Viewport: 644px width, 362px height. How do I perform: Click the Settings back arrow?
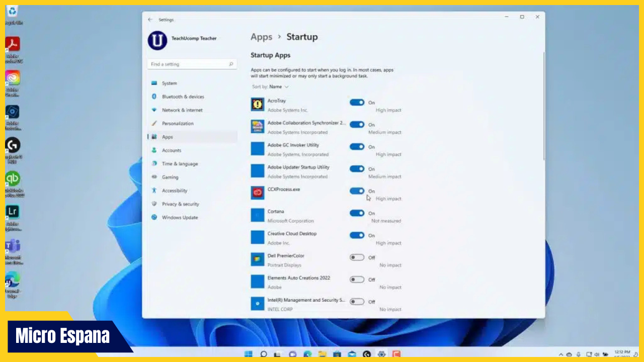pos(150,20)
